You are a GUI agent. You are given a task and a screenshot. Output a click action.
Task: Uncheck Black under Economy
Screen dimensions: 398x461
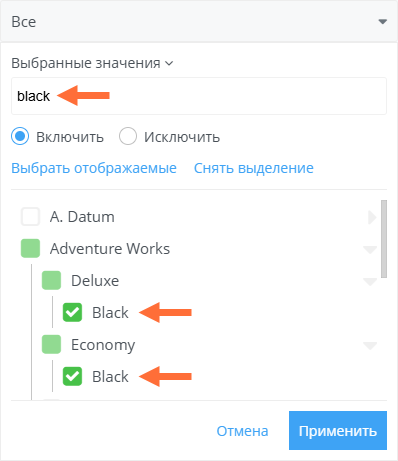point(72,376)
